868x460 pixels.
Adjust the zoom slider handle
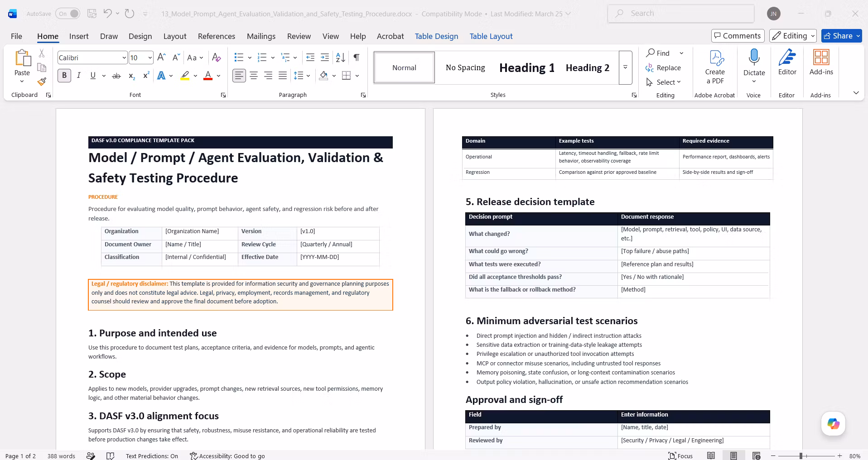(x=801, y=456)
